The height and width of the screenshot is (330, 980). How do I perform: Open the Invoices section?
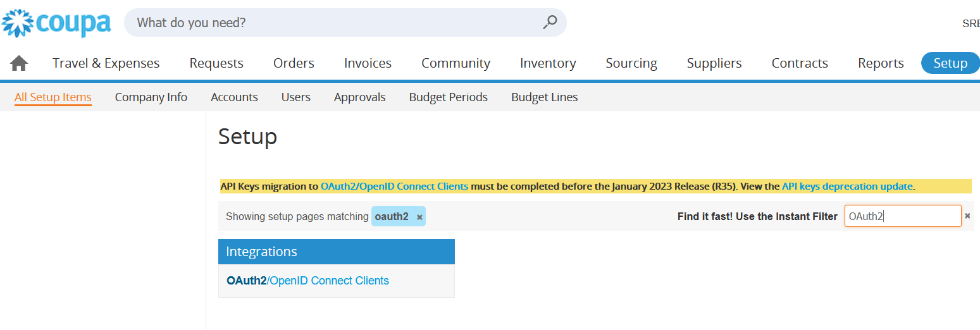click(x=368, y=63)
